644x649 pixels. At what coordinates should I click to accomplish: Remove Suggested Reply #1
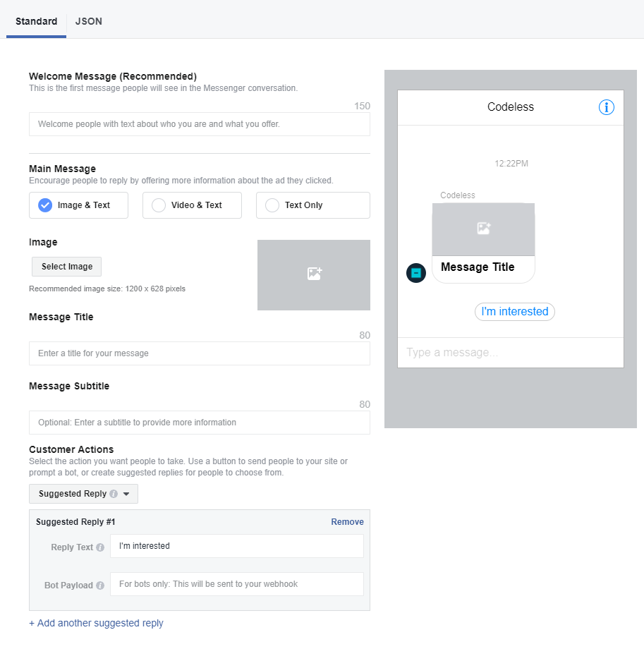tap(347, 521)
